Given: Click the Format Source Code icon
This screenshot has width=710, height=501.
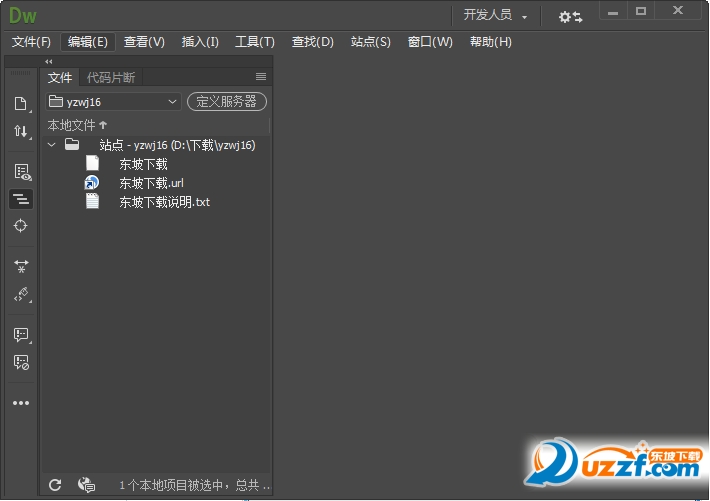Looking at the screenshot, I should coord(21,294).
